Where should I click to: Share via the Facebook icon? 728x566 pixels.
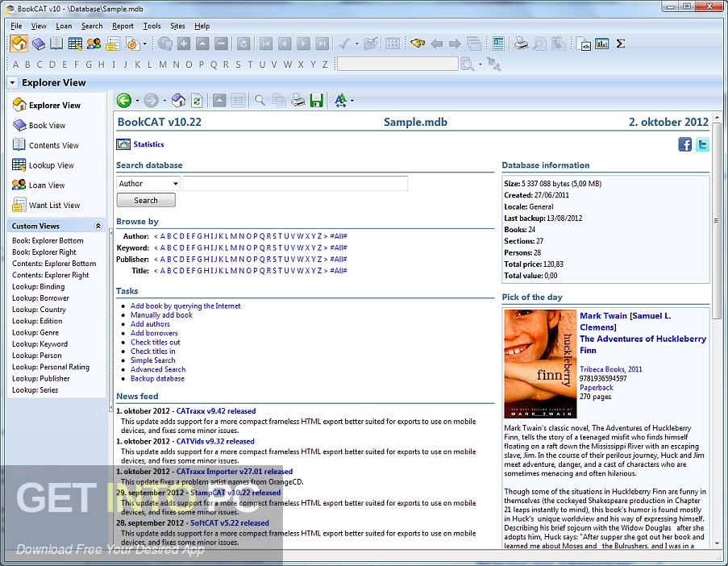pos(684,144)
